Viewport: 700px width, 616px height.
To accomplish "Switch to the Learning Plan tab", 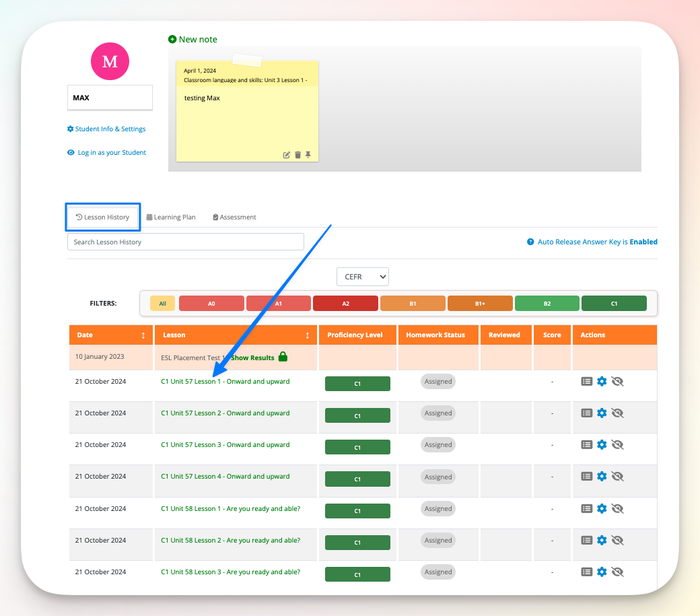I will coord(170,217).
